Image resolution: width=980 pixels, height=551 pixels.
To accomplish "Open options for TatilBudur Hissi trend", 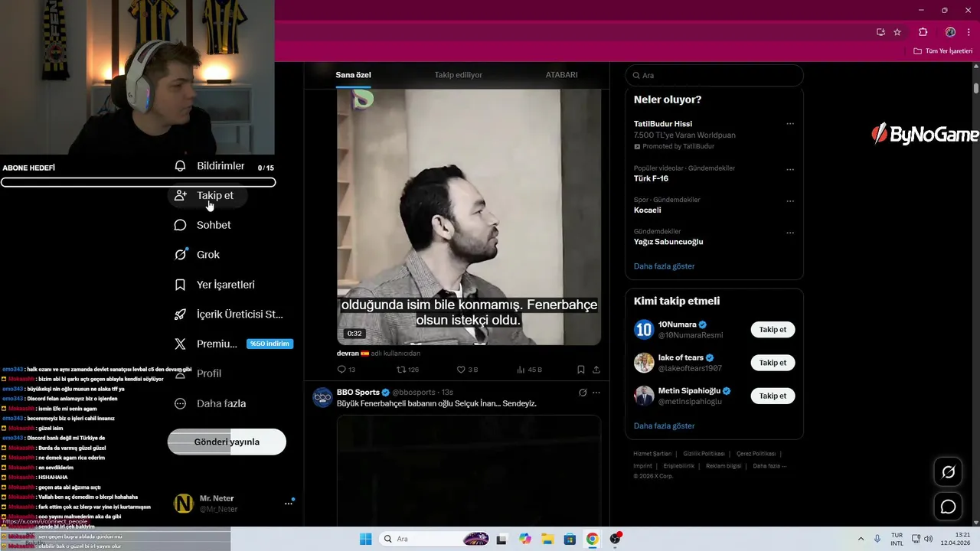I will pos(790,124).
